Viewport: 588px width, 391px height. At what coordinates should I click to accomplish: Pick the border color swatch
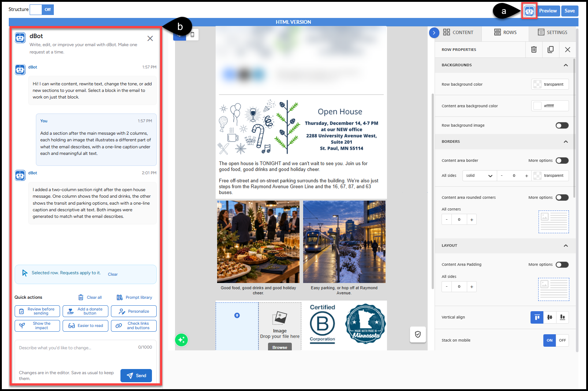pos(537,176)
